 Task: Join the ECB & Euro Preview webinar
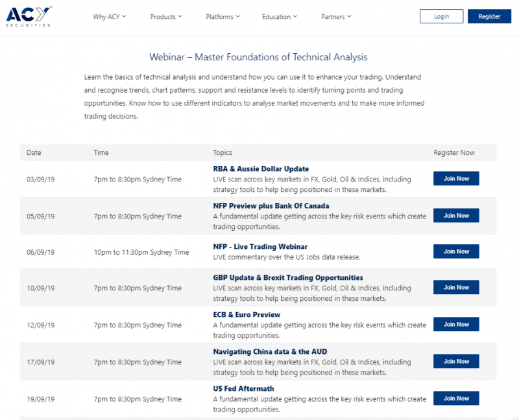[x=456, y=325]
